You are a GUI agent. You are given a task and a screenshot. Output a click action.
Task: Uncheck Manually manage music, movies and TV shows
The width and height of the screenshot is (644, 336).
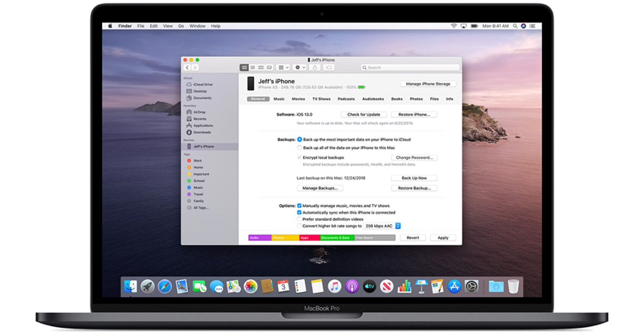(299, 206)
